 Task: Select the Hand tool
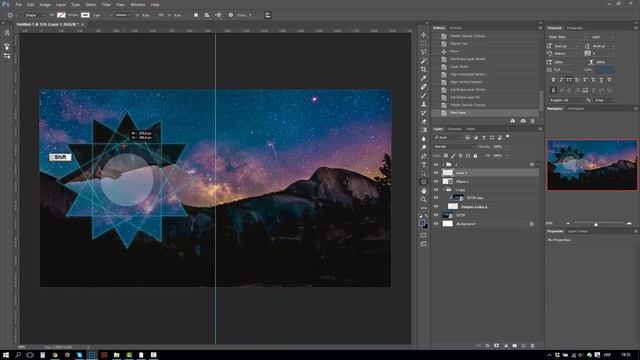pos(424,191)
